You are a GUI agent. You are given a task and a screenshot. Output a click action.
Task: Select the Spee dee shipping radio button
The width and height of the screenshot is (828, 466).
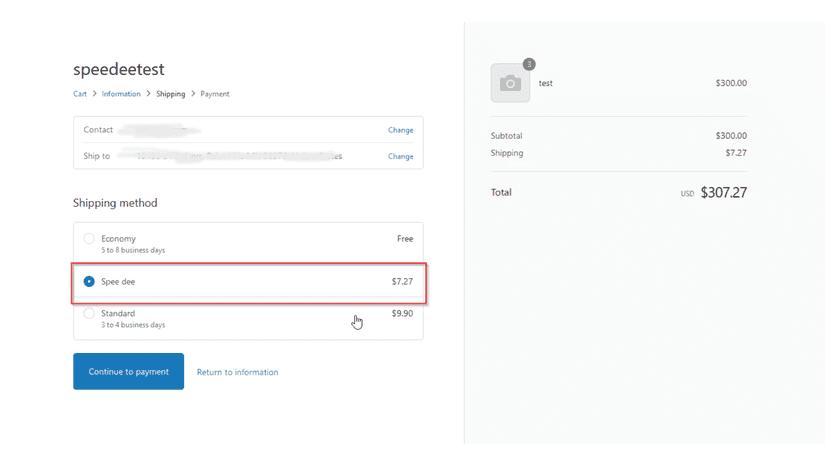tap(89, 282)
